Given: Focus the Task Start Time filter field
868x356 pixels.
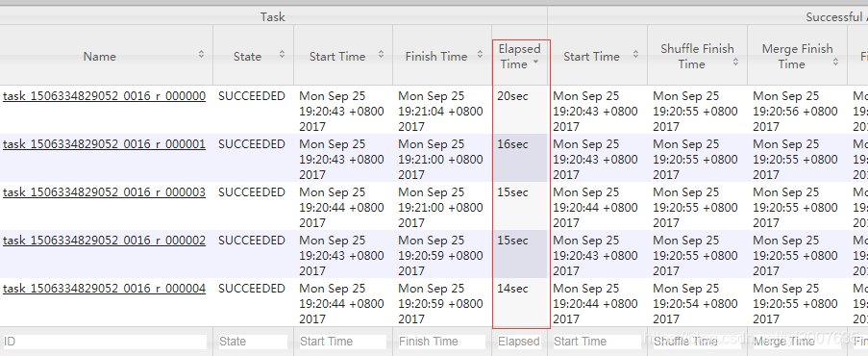Looking at the screenshot, I should pyautogui.click(x=342, y=342).
